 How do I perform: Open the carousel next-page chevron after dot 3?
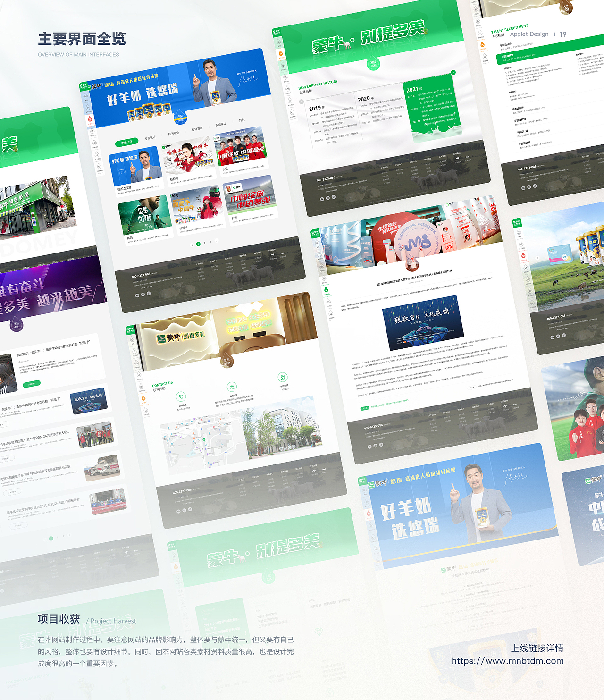click(217, 241)
